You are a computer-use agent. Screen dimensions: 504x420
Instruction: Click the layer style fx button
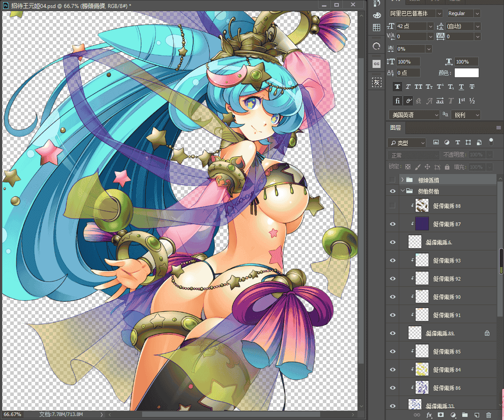click(x=429, y=415)
